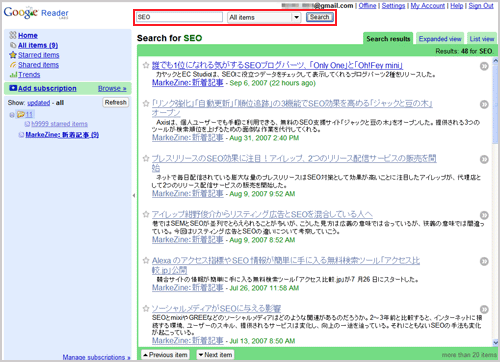Image resolution: width=500 pixels, height=362 pixels.
Task: Star the first article about Only One blog parts
Action: coord(146,65)
